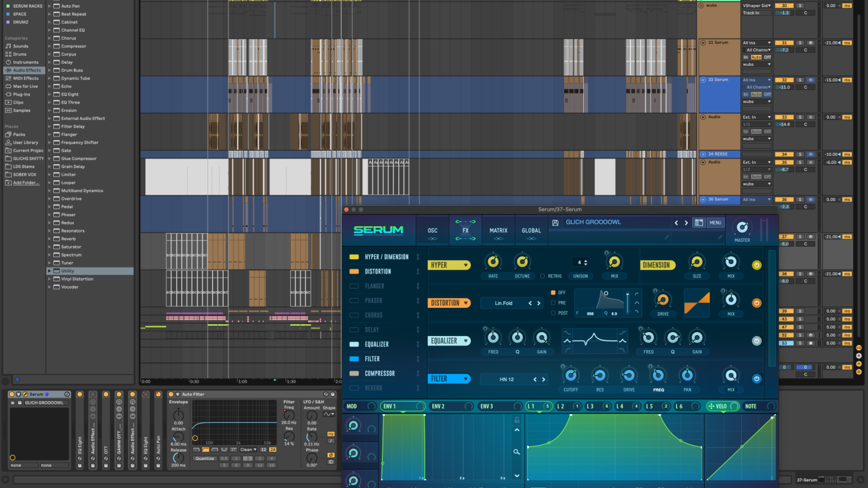Save the Serum preset with disk icon
The height and width of the screenshot is (488, 868).
coord(555,223)
